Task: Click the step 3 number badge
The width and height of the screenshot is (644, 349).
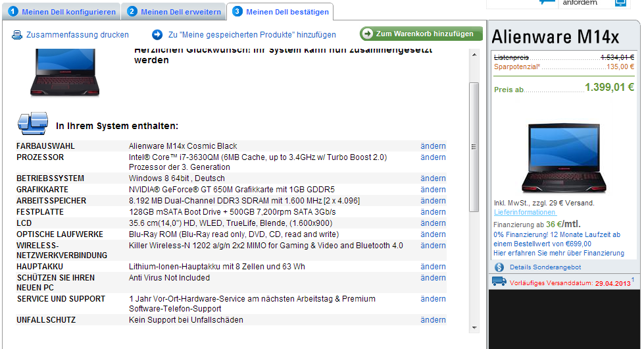Action: coord(237,11)
